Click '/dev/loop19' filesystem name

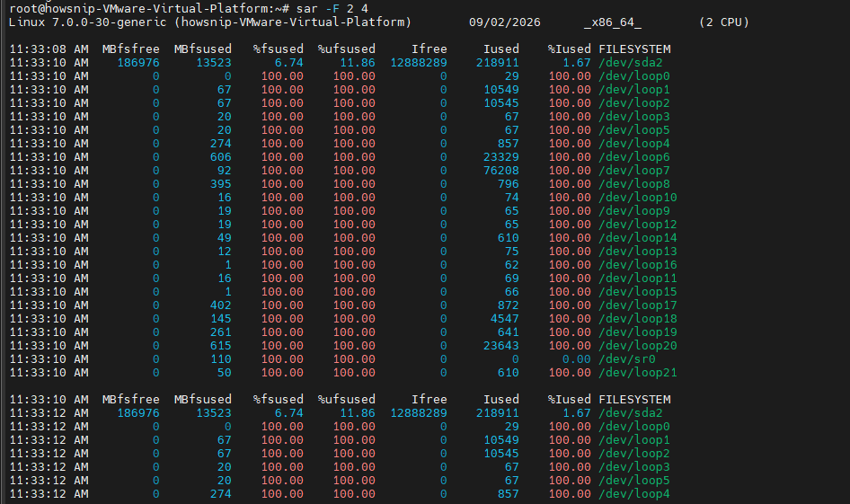point(638,332)
